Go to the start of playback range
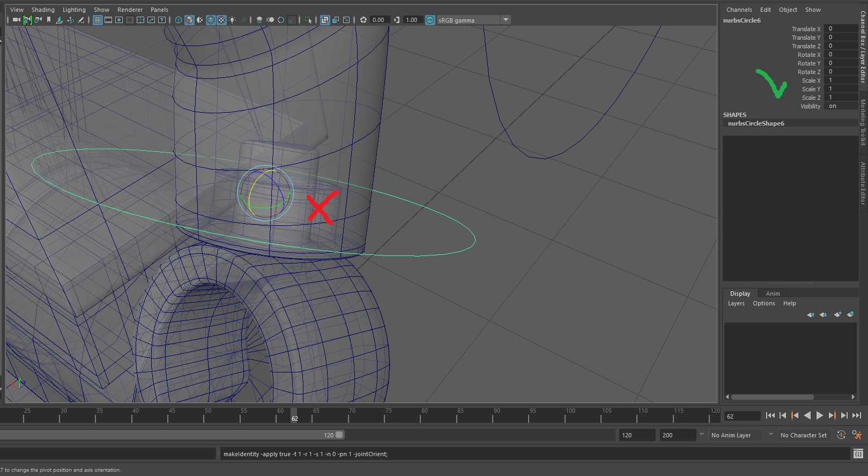 [x=770, y=415]
